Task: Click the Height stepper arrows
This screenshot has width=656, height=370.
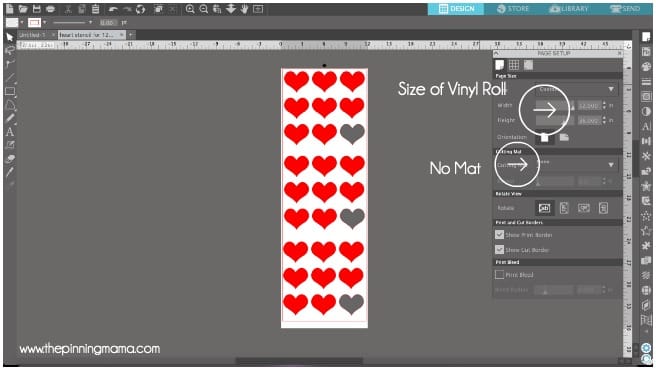Action: tap(604, 121)
